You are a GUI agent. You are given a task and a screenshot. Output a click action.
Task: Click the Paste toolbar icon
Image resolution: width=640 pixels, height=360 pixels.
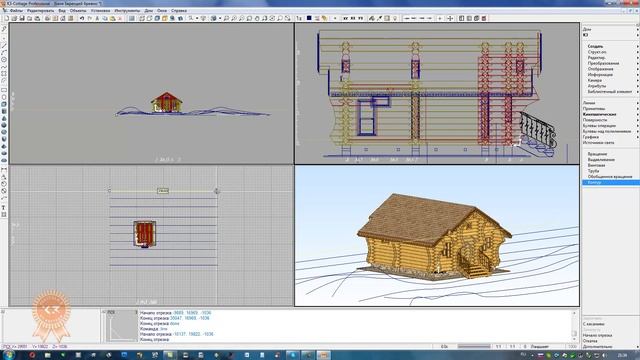112,18
